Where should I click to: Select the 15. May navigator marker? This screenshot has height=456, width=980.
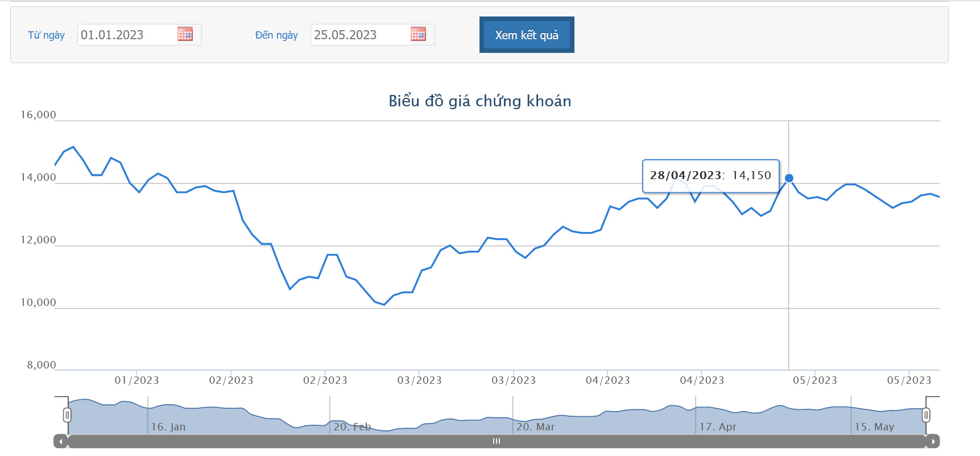pos(874,426)
